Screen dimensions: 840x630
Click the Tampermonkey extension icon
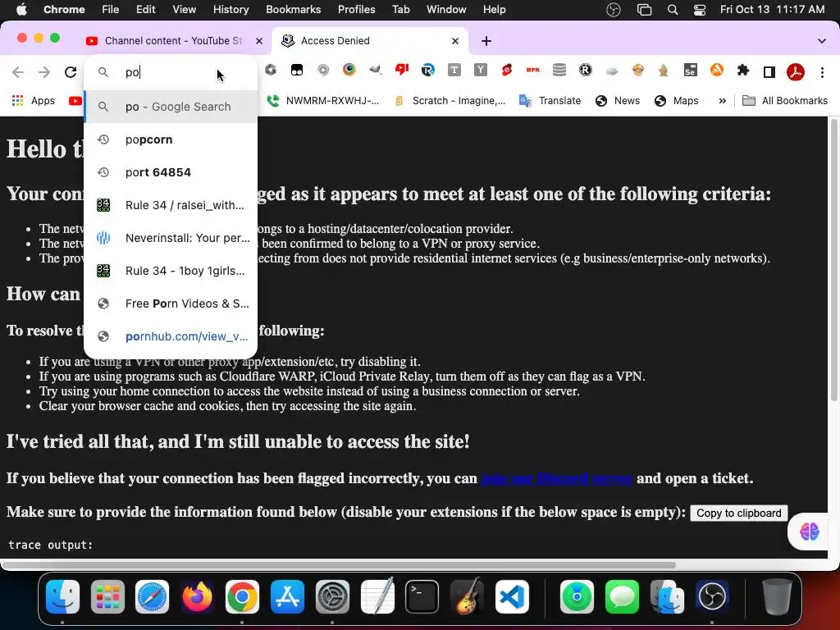(297, 71)
